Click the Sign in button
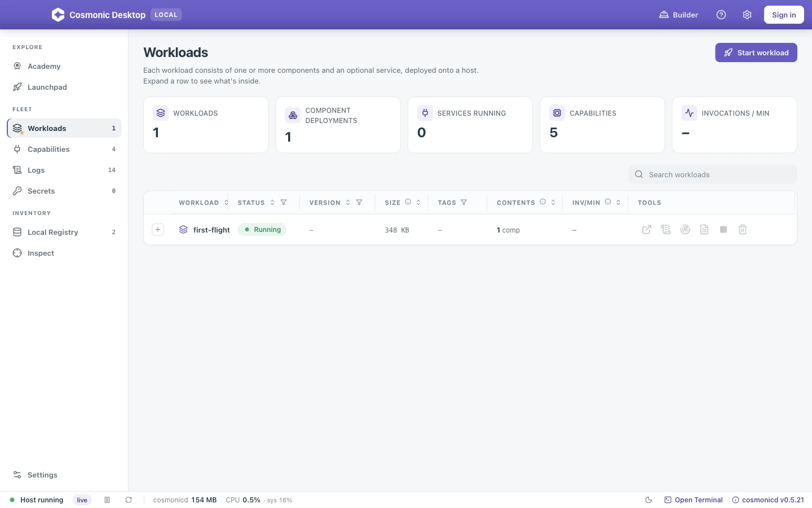The height and width of the screenshot is (508, 812). pos(784,15)
